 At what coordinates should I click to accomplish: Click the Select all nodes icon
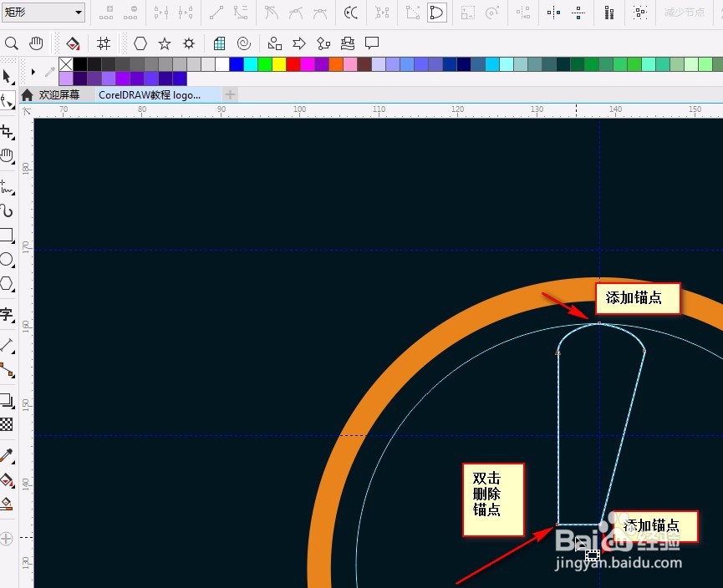640,13
